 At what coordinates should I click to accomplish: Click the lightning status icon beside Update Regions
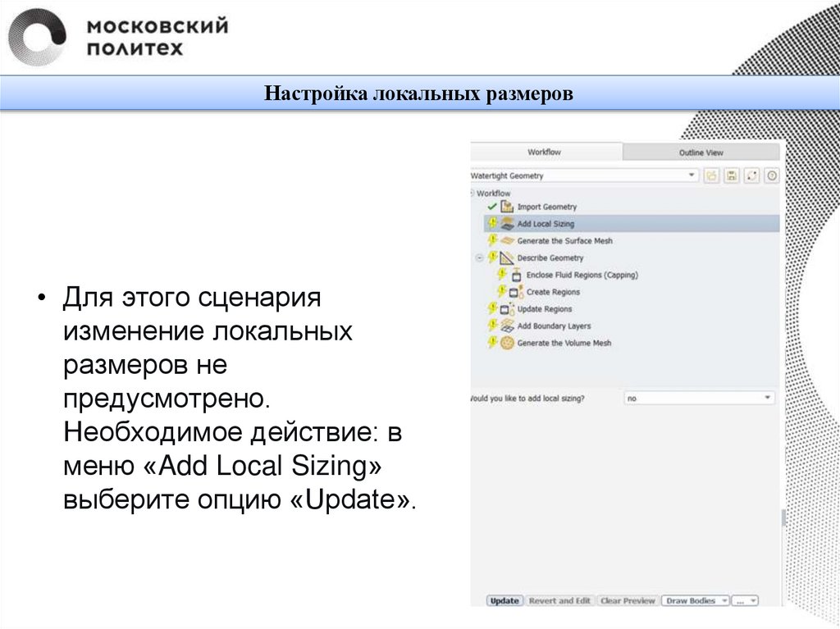click(492, 308)
